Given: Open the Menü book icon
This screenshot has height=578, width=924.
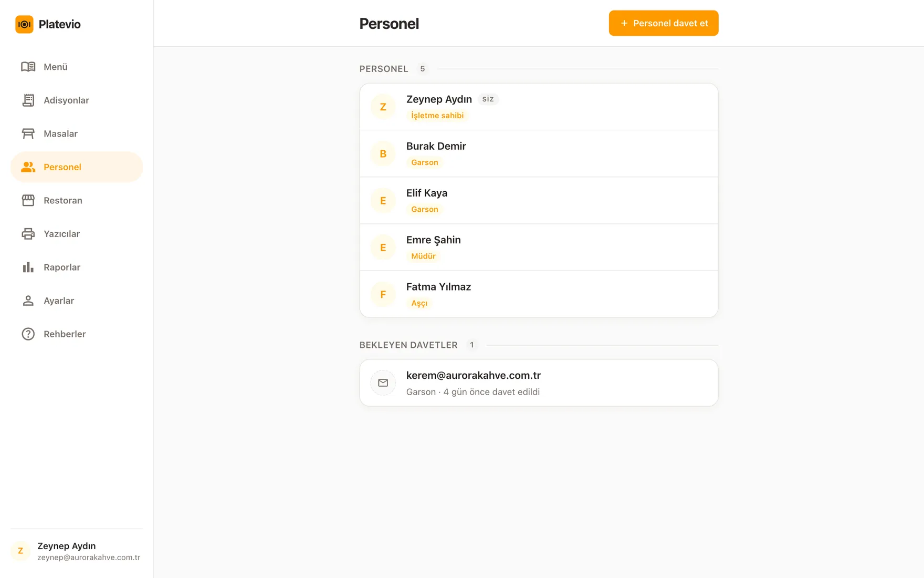Looking at the screenshot, I should [28, 67].
